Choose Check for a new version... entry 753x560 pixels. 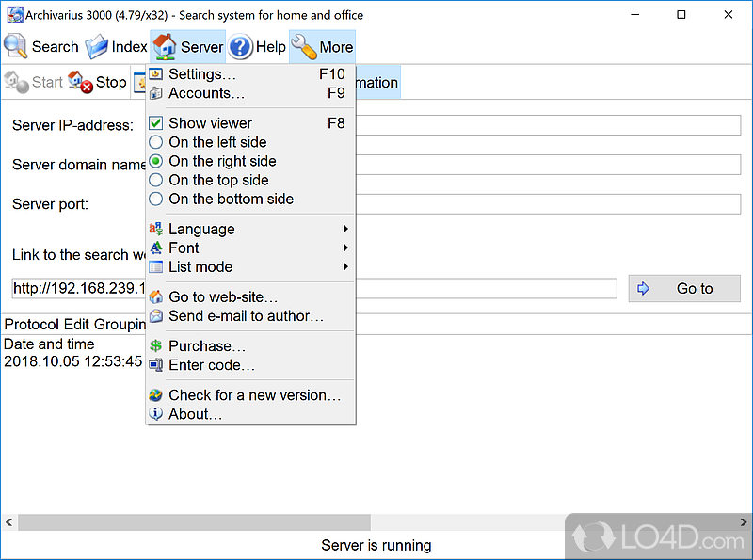[250, 394]
